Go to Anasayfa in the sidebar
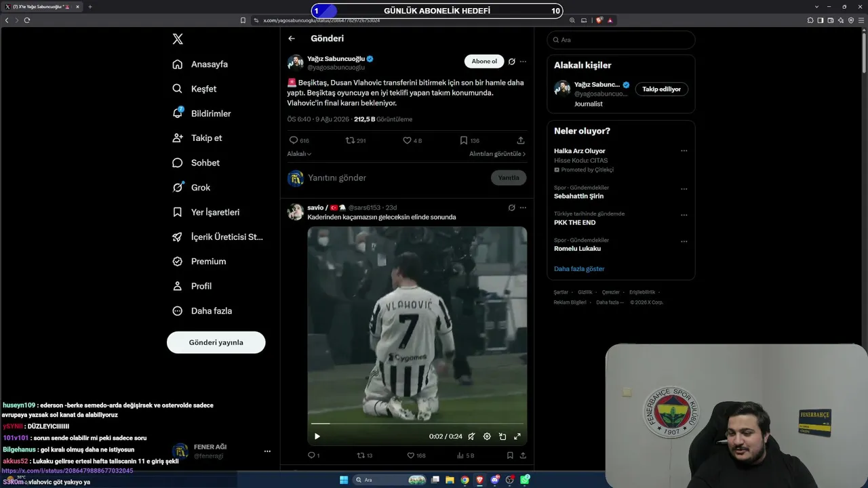The image size is (868, 488). click(x=200, y=64)
